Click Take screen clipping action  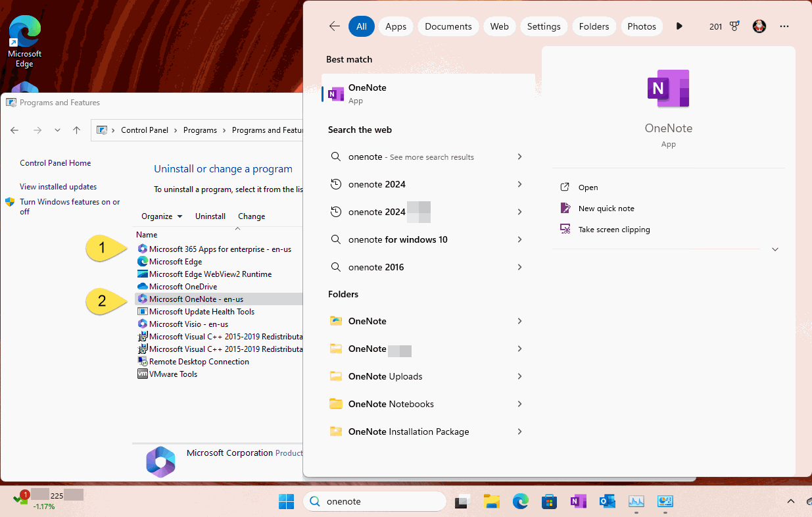click(614, 230)
